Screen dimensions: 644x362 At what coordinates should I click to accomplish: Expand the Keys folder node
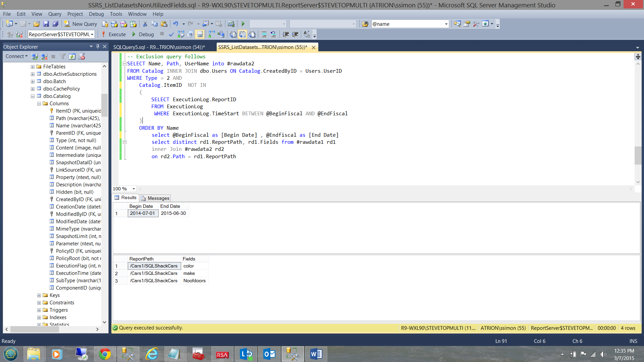click(39, 295)
